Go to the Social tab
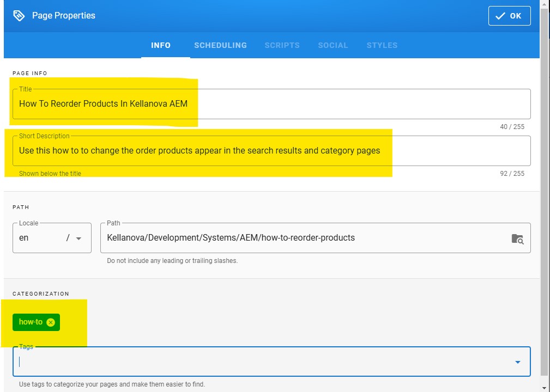This screenshot has height=392, width=550. coord(333,45)
